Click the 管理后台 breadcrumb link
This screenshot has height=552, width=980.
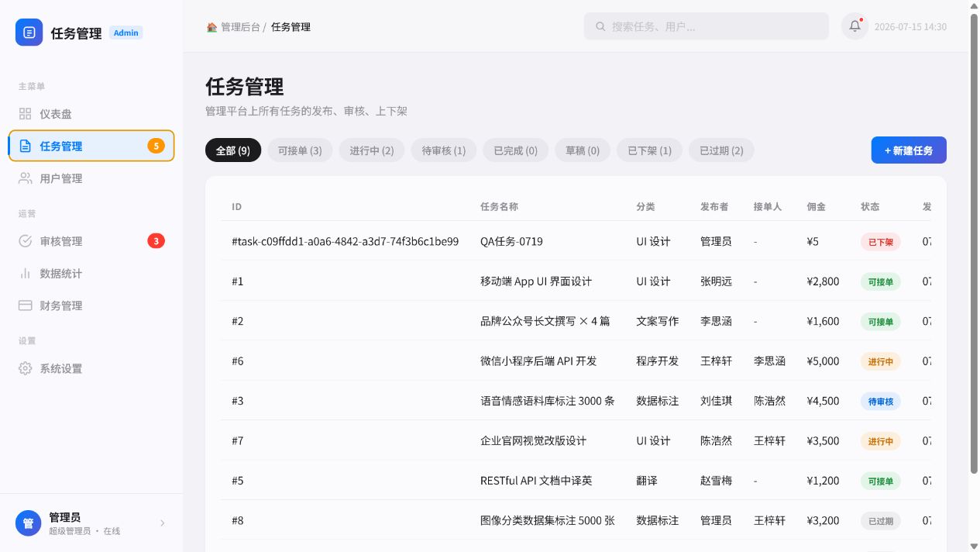point(240,26)
